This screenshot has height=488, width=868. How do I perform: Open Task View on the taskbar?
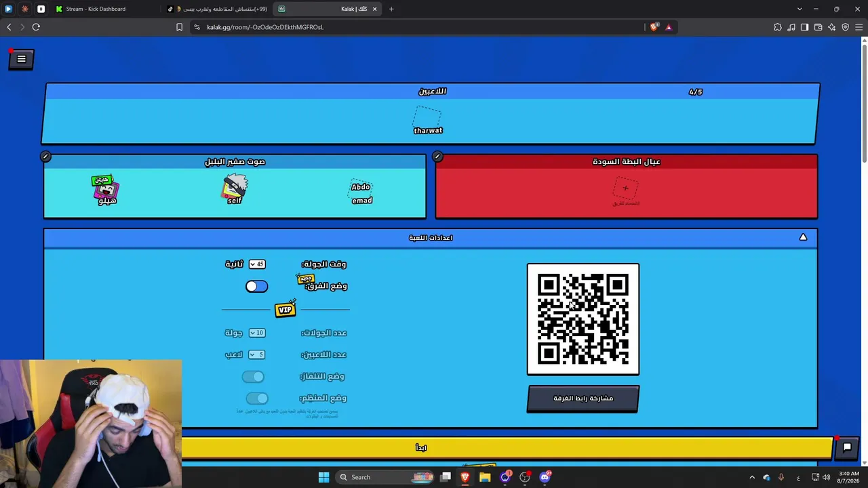[x=446, y=477]
